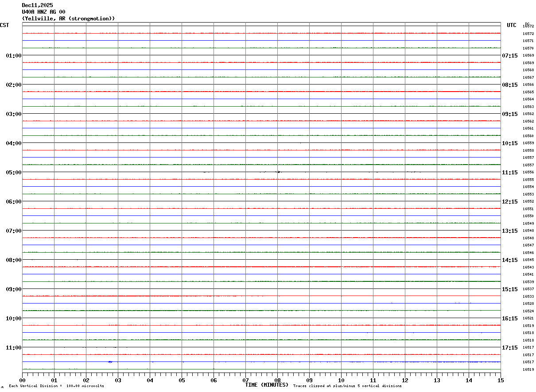Click the blue burst on the bottom blue trace
Image resolution: width=536 pixels, height=392 pixels.
point(110,362)
